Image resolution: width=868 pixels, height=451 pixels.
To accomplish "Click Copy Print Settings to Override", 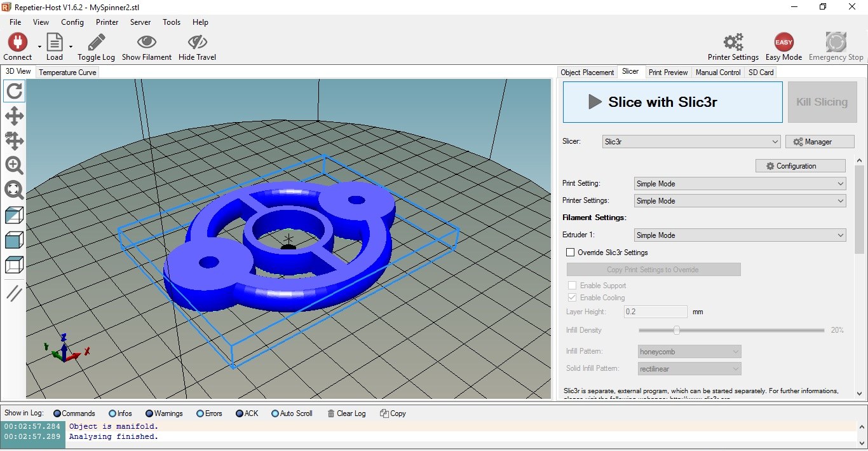I will pos(653,270).
